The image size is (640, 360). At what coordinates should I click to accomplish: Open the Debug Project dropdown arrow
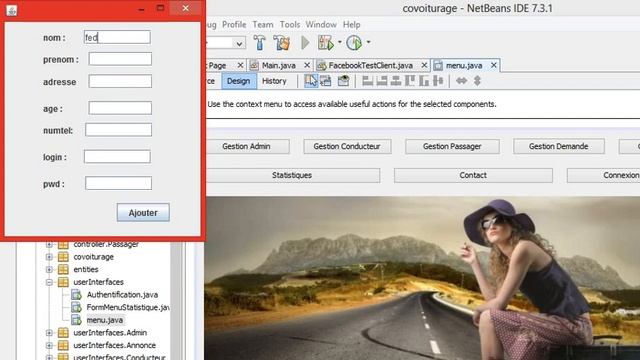tap(340, 42)
